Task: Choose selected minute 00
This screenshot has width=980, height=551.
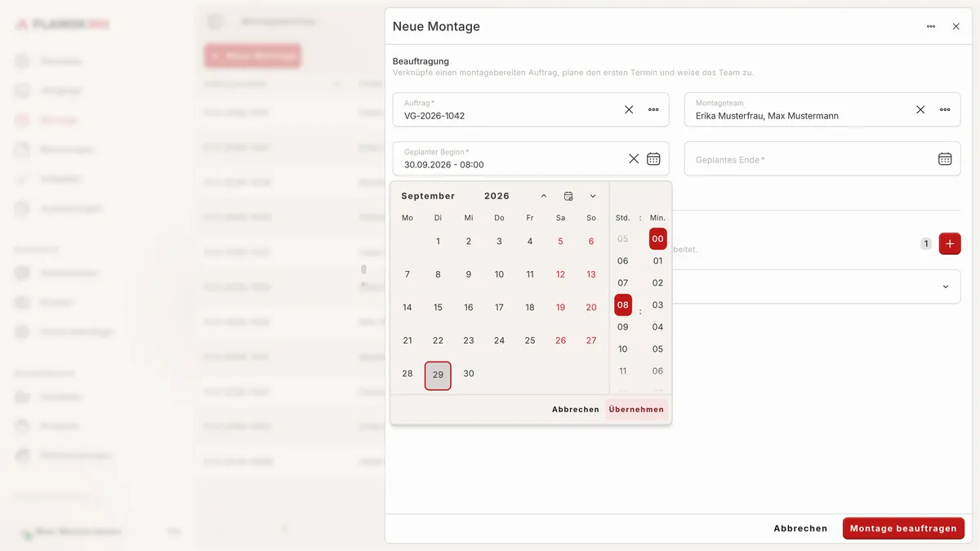Action: tap(658, 238)
